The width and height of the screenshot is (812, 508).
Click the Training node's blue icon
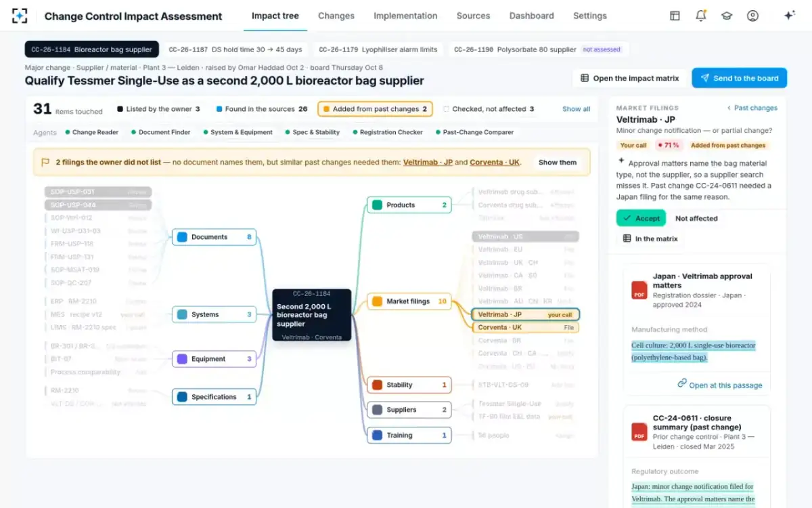pyautogui.click(x=377, y=436)
